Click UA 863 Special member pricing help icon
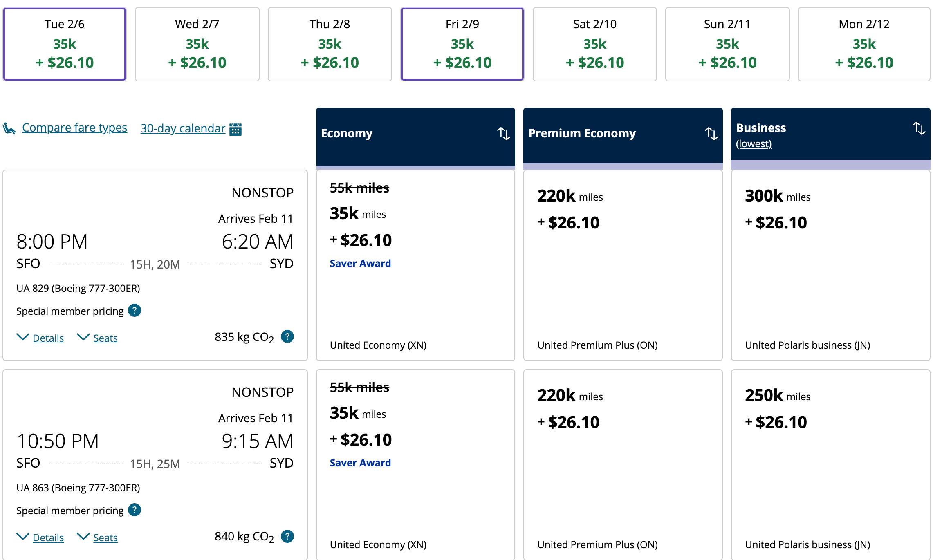Screen dimensions: 933x560 [135, 510]
